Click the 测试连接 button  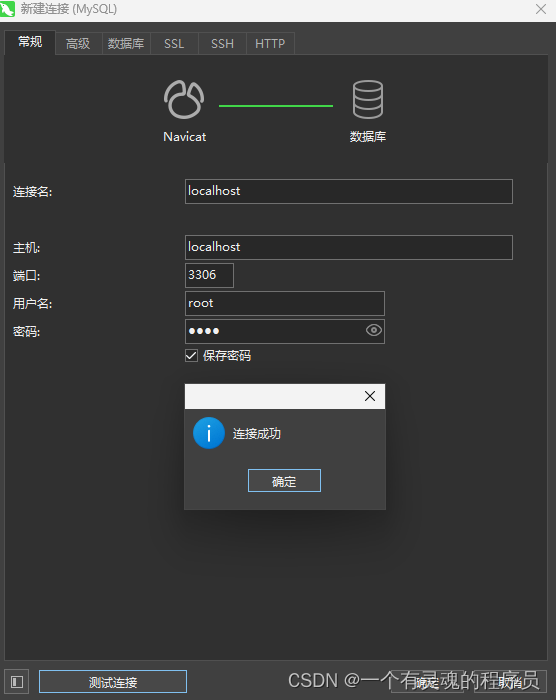[x=113, y=682]
